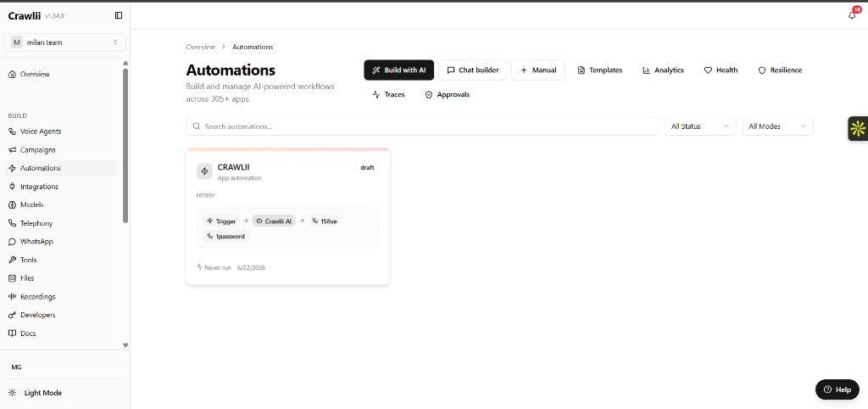View Analytics
The image size is (868, 409).
(663, 70)
